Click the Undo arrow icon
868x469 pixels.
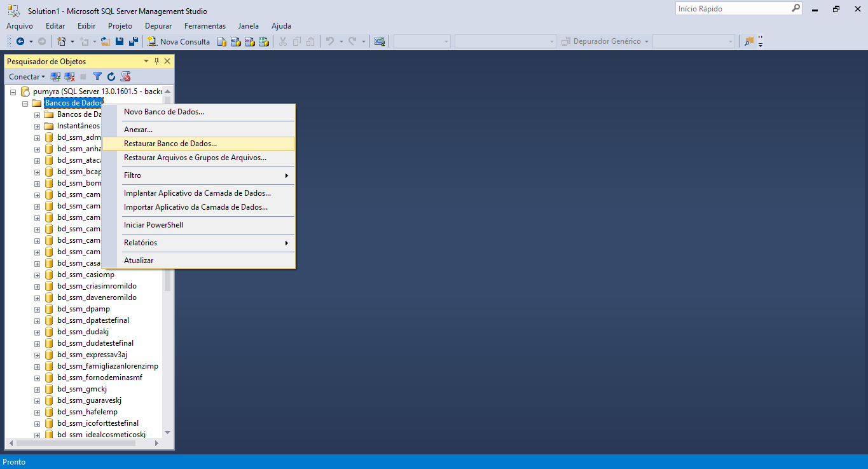(330, 41)
